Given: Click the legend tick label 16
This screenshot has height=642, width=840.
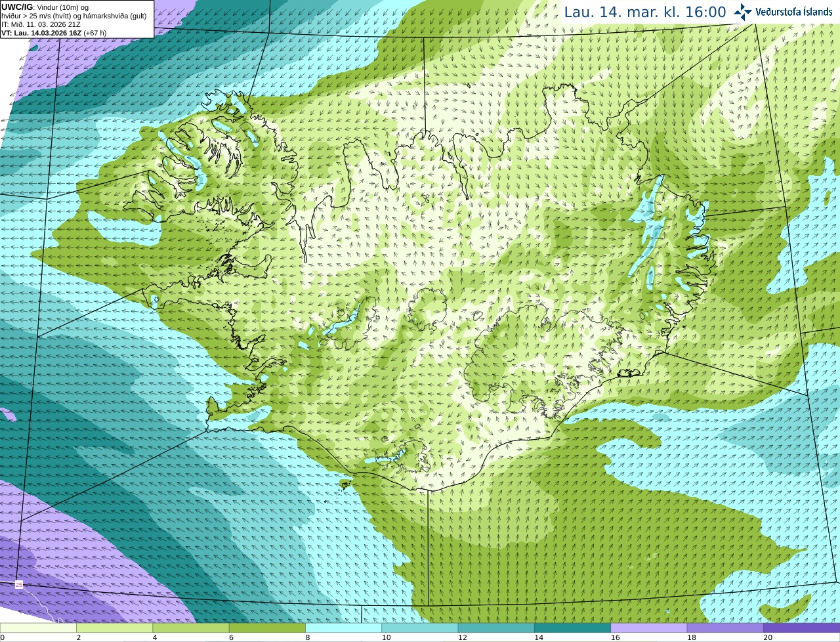Looking at the screenshot, I should [x=615, y=637].
